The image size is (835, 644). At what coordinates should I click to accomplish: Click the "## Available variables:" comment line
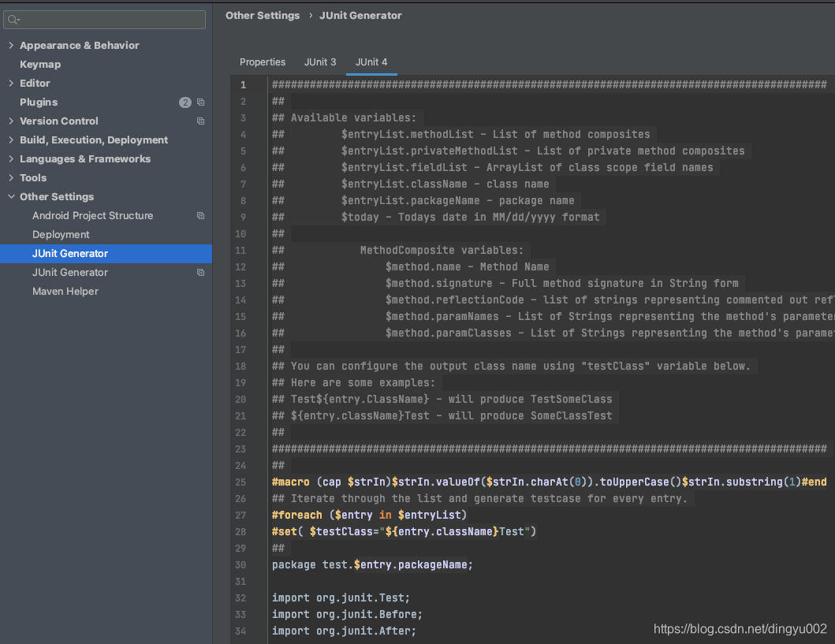pos(344,117)
